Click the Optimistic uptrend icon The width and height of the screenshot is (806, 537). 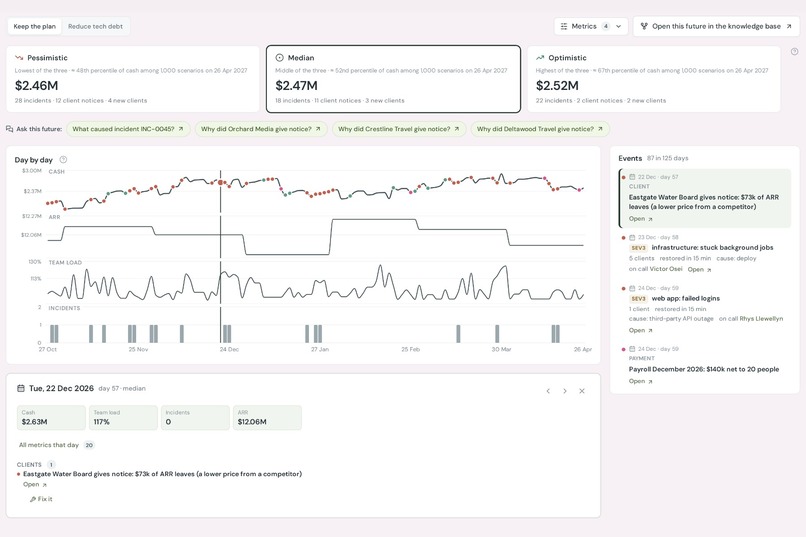[540, 58]
